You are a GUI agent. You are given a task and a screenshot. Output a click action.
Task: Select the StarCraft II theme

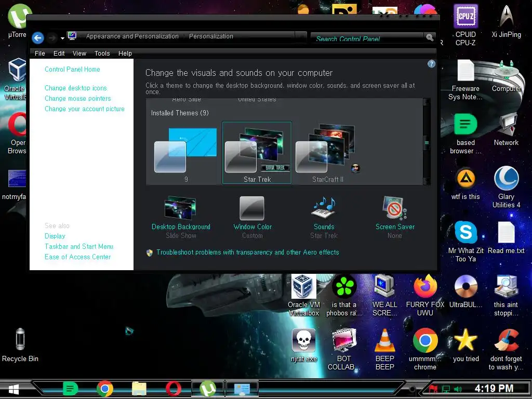pos(328,153)
